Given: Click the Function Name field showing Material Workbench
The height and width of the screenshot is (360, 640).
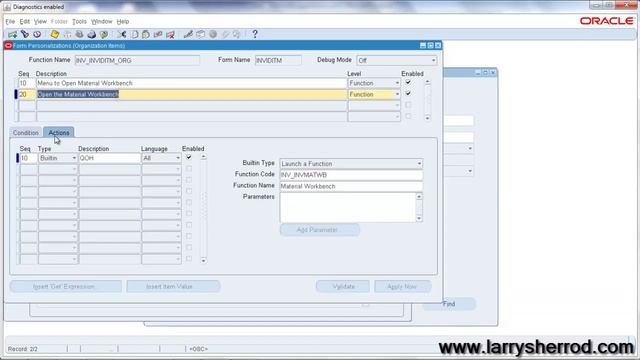Looking at the screenshot, I should point(351,186).
